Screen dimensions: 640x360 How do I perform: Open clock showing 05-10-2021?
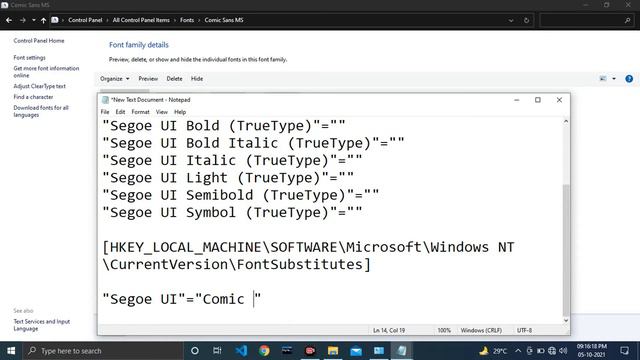pyautogui.click(x=591, y=351)
